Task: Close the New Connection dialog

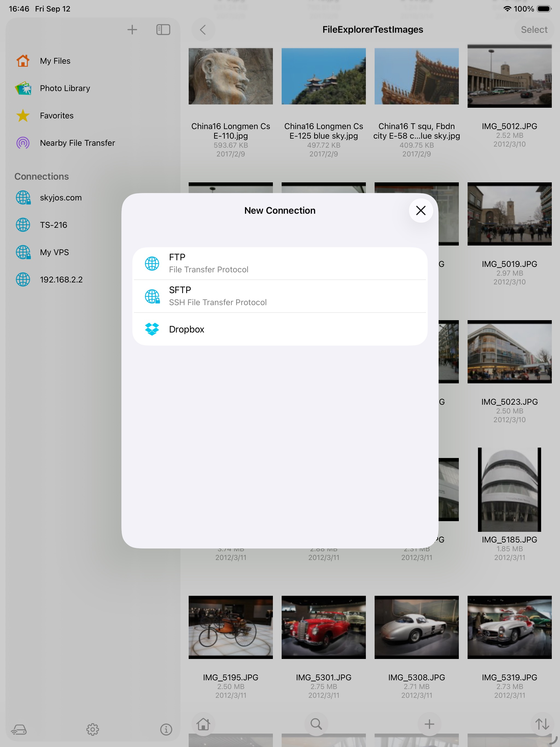Action: point(421,210)
